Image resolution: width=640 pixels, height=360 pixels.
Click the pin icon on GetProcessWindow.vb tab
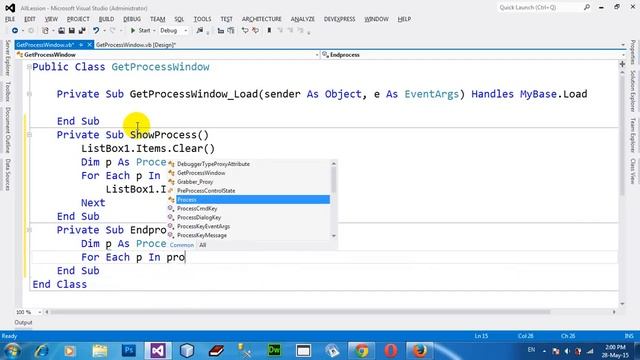(81, 44)
